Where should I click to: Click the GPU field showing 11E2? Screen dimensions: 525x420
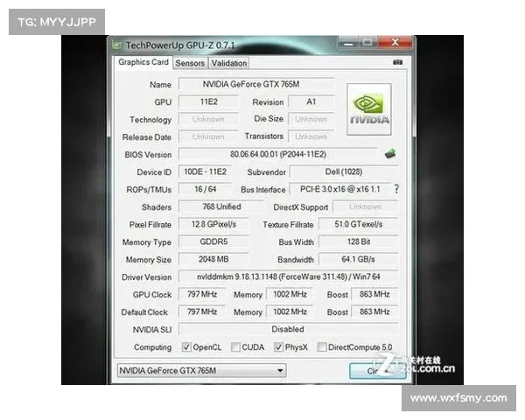point(208,101)
